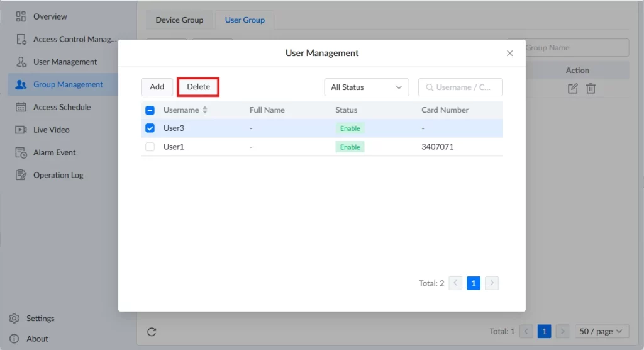Open Alarm Event icon in sidebar
The width and height of the screenshot is (644, 350).
[21, 152]
